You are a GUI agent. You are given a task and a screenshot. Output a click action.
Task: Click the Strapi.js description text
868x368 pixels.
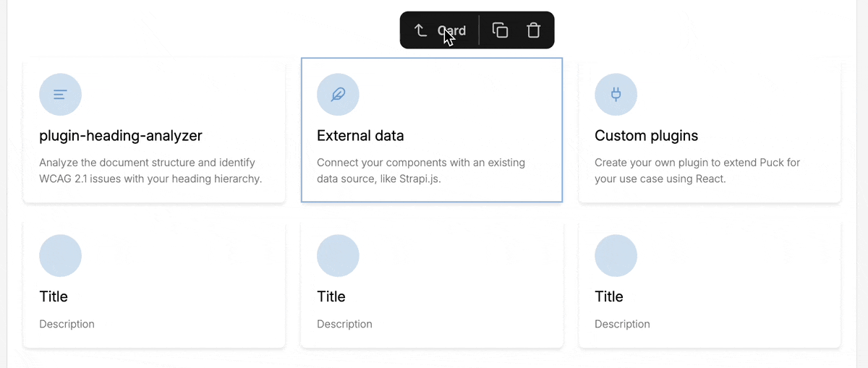tap(421, 171)
